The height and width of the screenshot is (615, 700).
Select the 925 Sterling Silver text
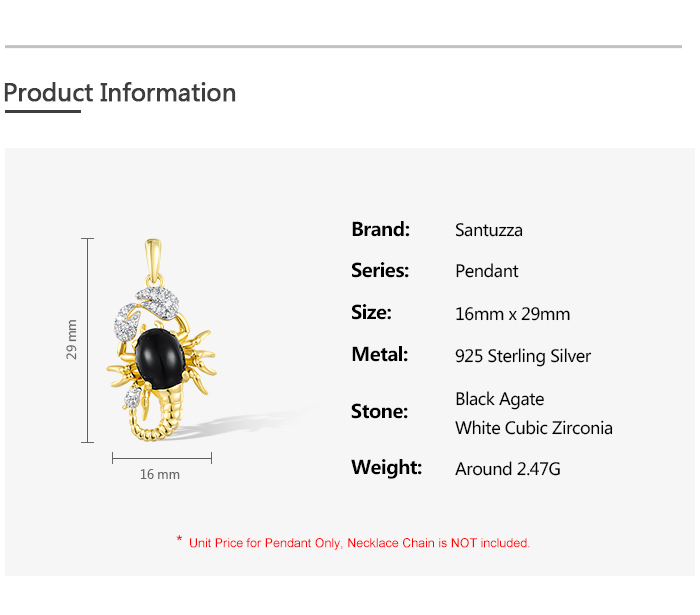click(523, 357)
